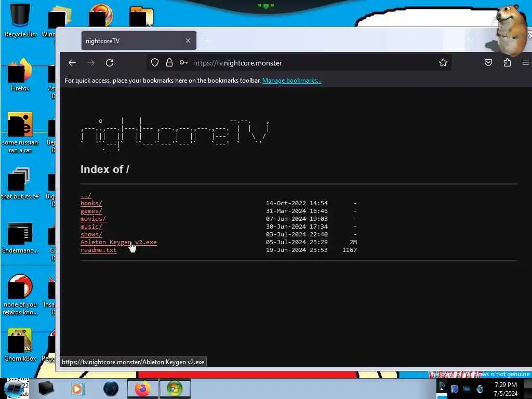This screenshot has width=532, height=399.
Task: Click the 'Index of /' heading
Action: [x=105, y=169]
